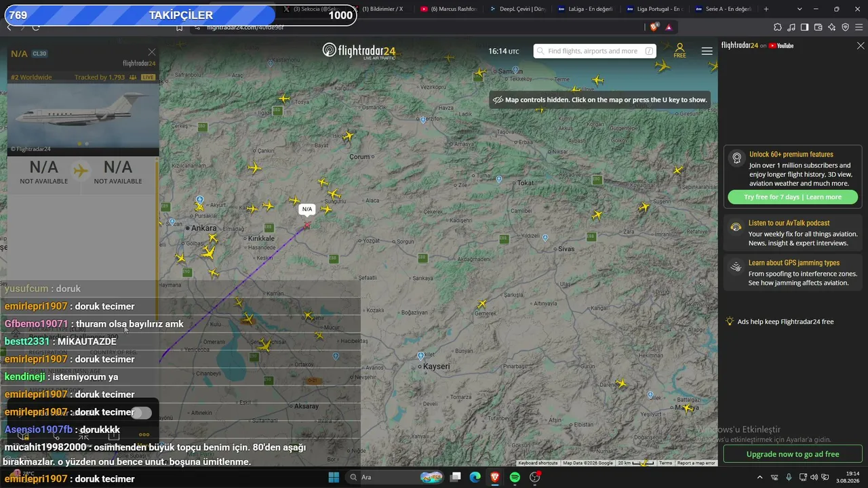Switch to the Liga Portugal tab

[654, 9]
